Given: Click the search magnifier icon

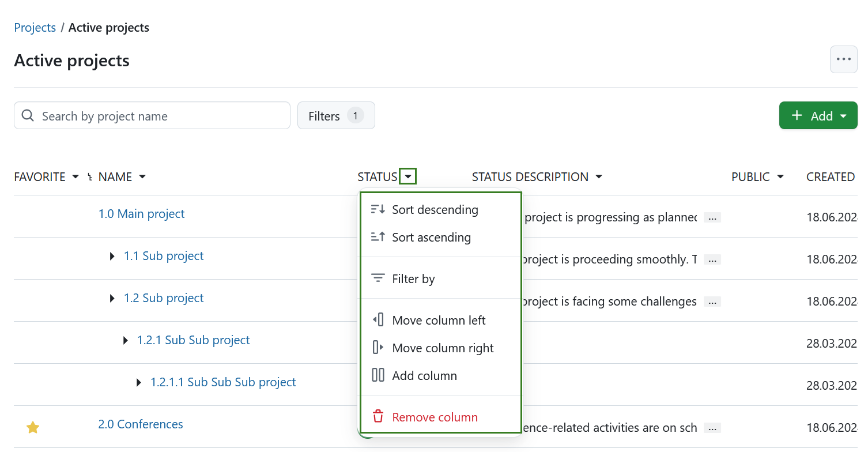Looking at the screenshot, I should tap(27, 115).
